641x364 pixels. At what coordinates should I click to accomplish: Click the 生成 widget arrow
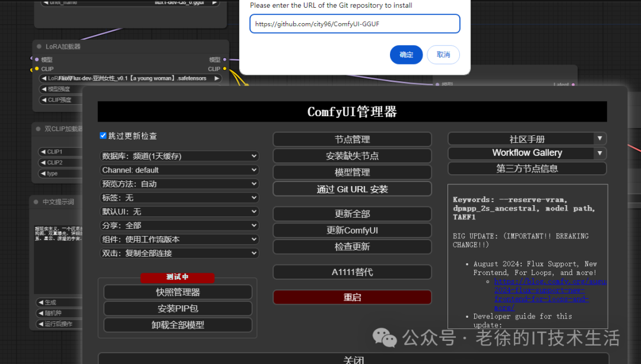(x=41, y=302)
